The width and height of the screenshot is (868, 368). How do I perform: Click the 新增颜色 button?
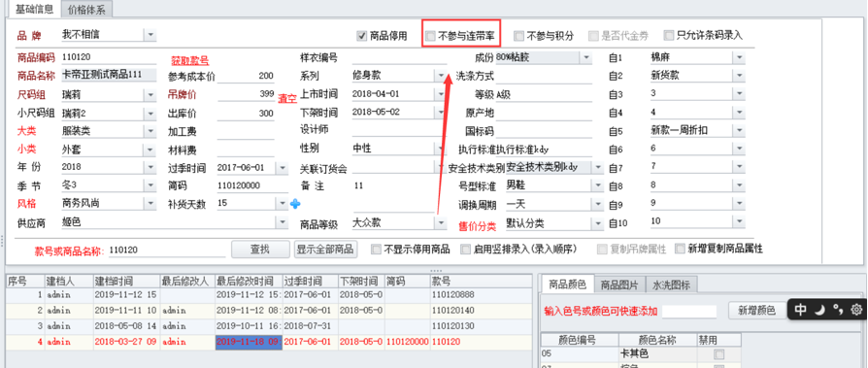click(756, 311)
